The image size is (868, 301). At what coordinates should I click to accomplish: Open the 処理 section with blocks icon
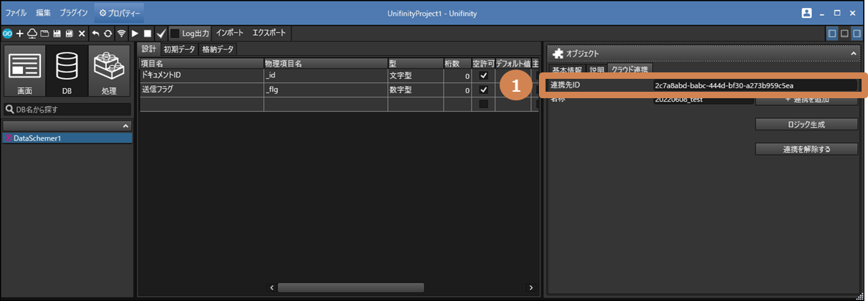pos(109,71)
